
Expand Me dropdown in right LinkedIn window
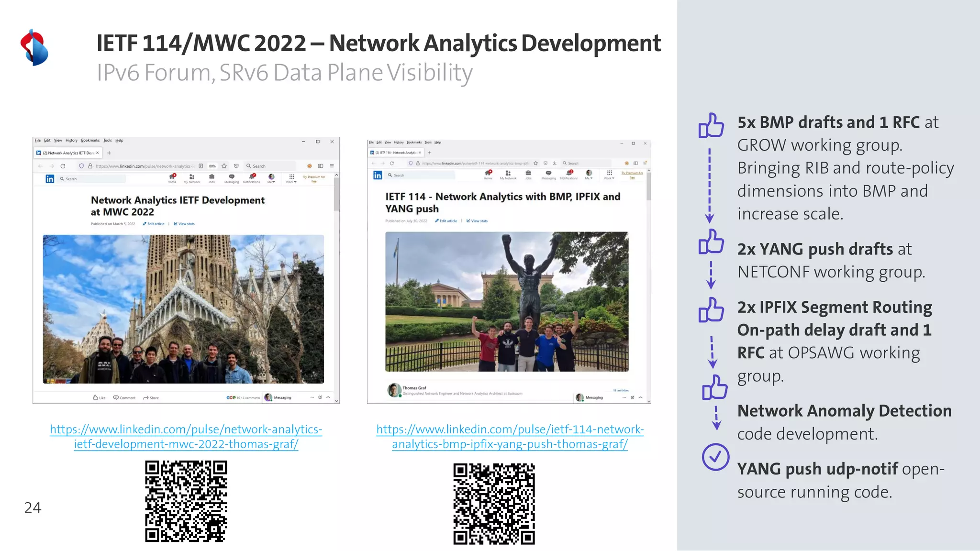coord(589,175)
